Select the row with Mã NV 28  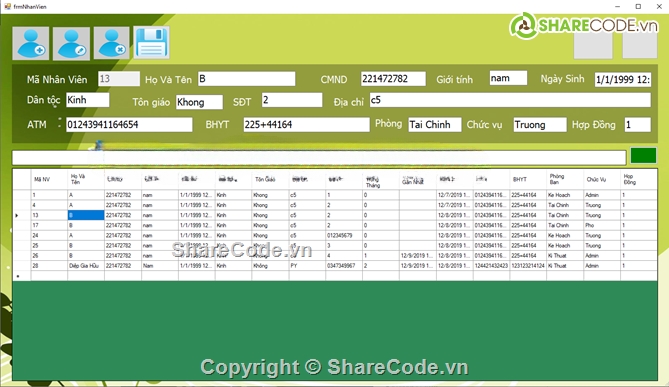point(335,266)
